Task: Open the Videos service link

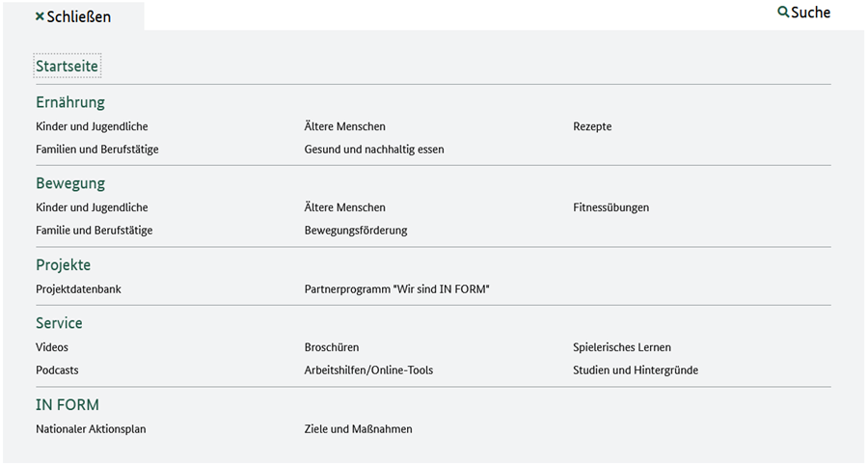Action: click(52, 347)
